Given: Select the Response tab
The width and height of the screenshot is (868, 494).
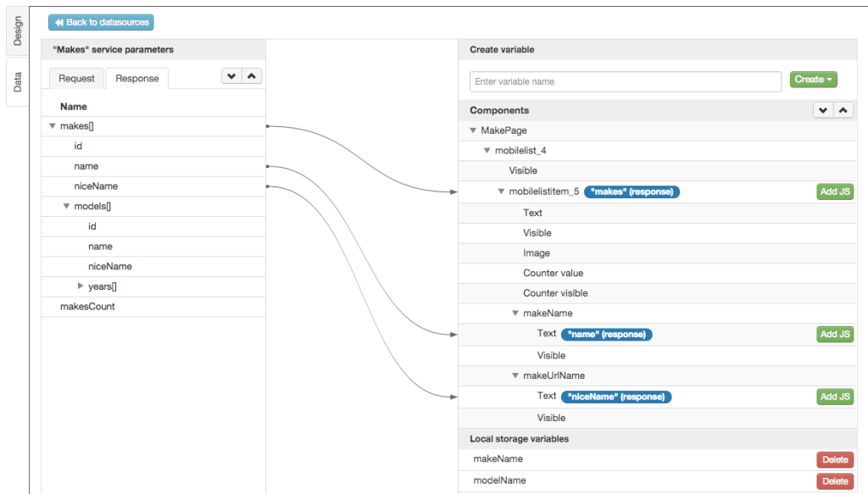Looking at the screenshot, I should pyautogui.click(x=137, y=79).
